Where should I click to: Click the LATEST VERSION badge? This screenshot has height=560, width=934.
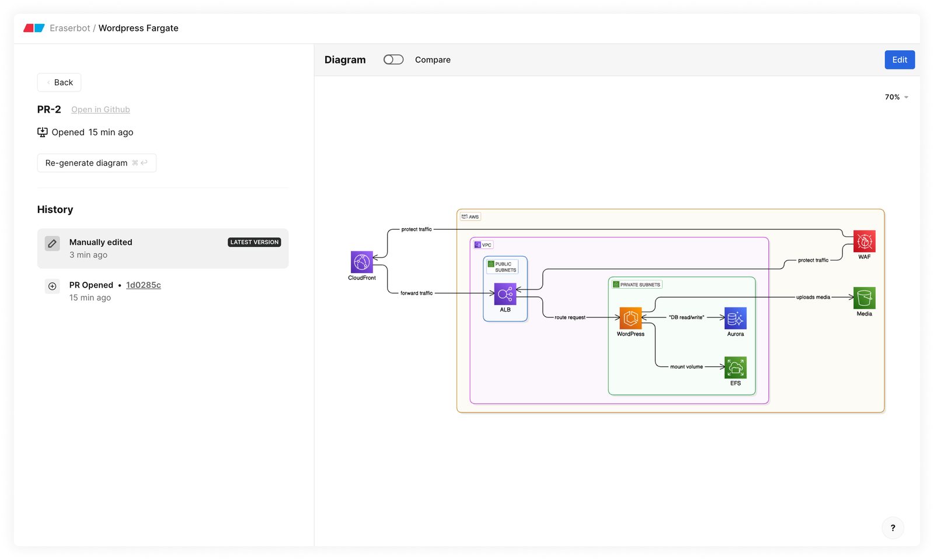coord(255,242)
